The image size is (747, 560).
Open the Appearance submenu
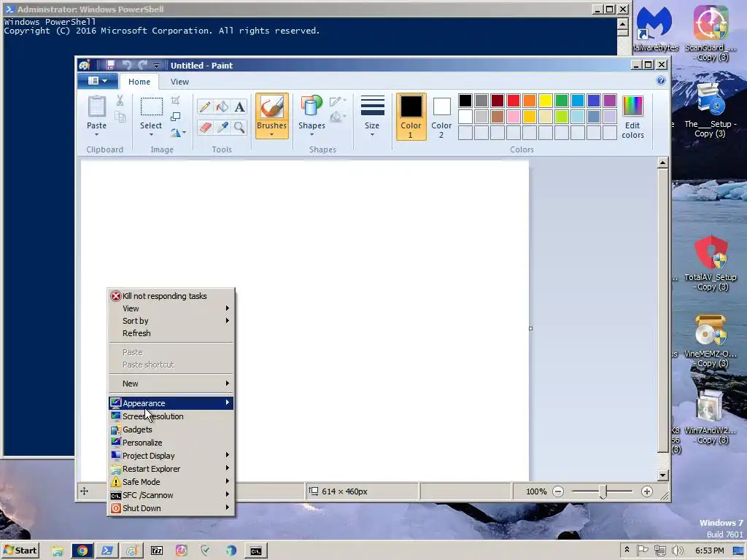point(171,402)
